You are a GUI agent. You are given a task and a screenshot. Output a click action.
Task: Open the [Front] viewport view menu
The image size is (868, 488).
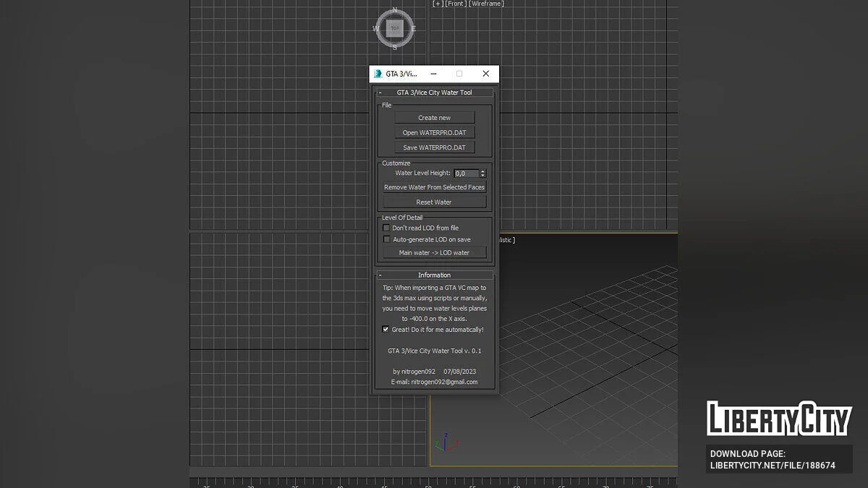tap(456, 4)
